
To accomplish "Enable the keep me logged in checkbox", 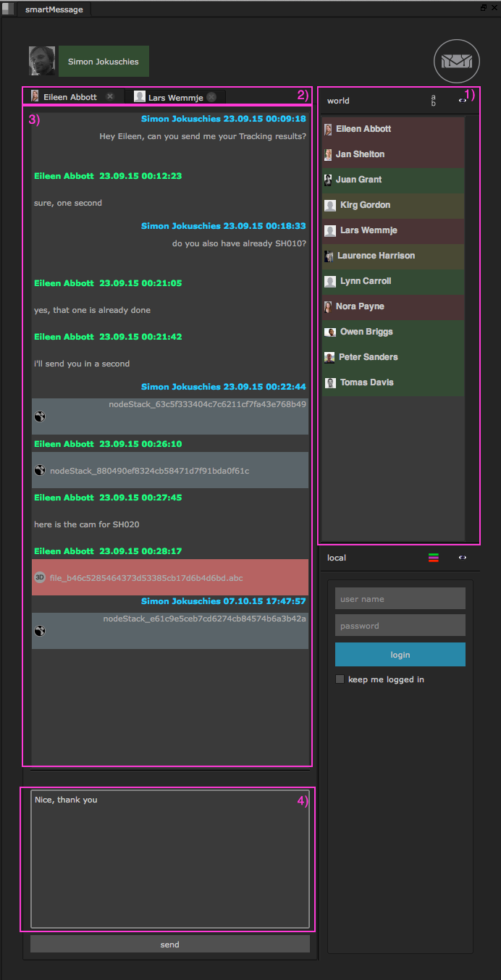I will (340, 679).
